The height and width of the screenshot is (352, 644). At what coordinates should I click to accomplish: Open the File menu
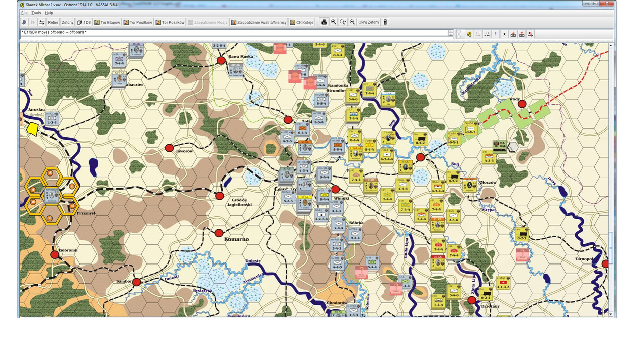pyautogui.click(x=24, y=13)
